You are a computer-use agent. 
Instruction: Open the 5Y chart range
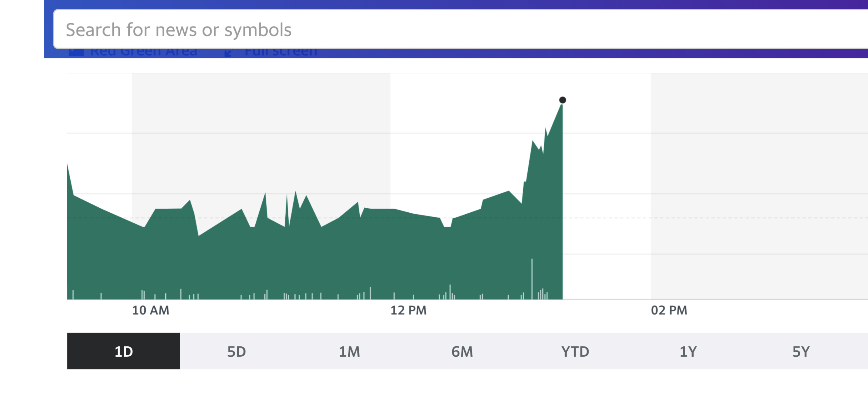(x=801, y=351)
